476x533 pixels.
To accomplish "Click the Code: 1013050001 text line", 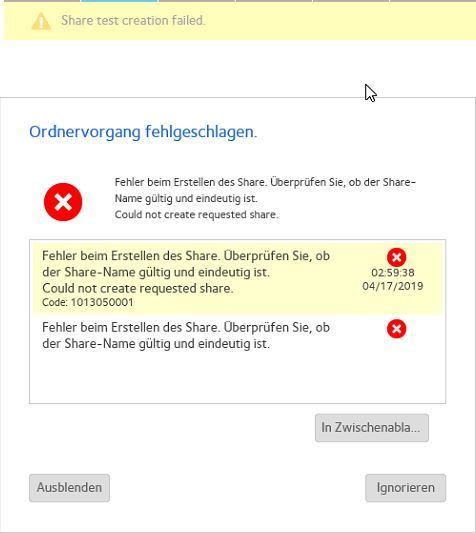I will pos(88,302).
